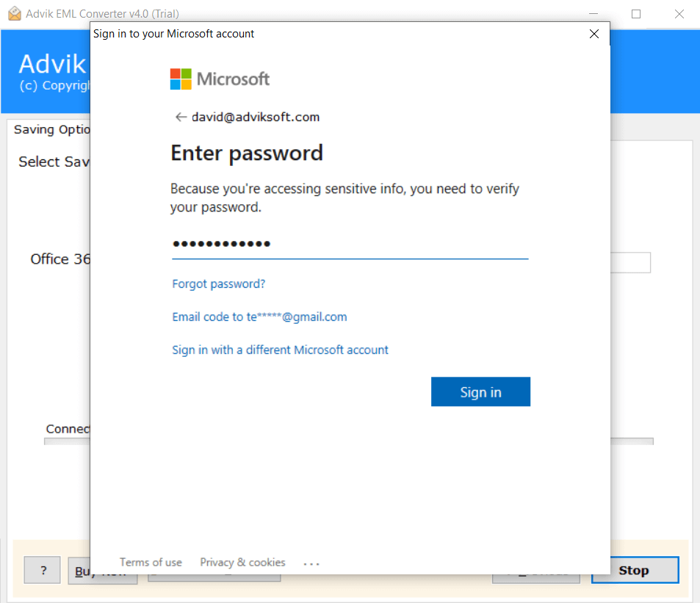Click the Office 365 field in the Advik window
This screenshot has width=700, height=603.
630,262
